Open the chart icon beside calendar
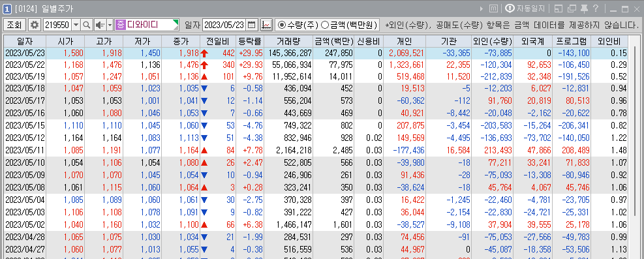Viewport: 644px width, 259px height. click(x=266, y=25)
